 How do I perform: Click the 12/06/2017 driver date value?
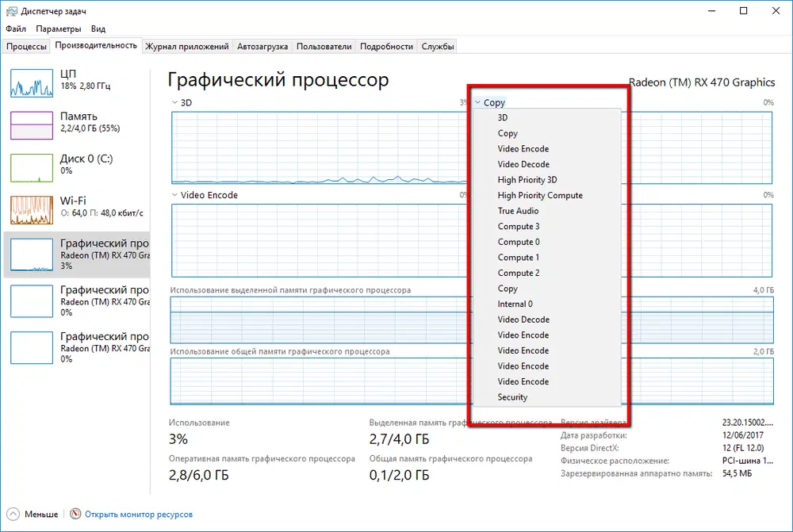click(743, 435)
